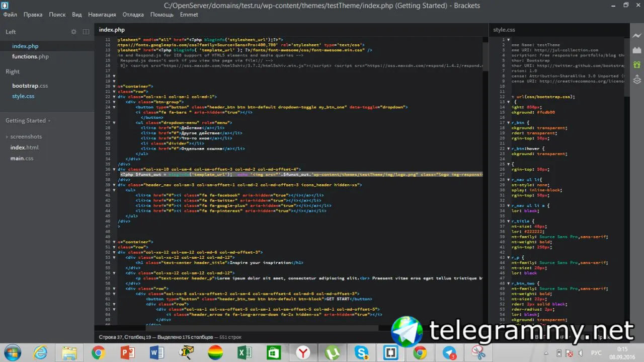The image size is (644, 362).
Task: Click the green gift extension icon
Action: [636, 65]
